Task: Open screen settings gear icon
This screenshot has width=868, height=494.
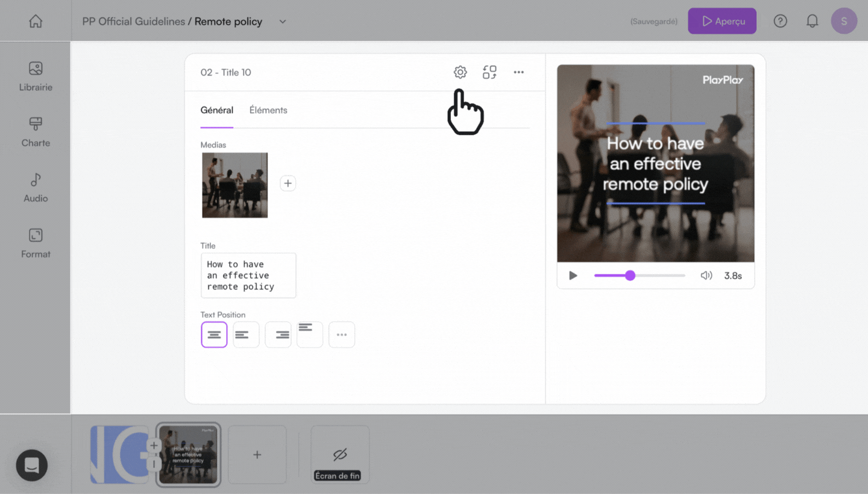Action: tap(460, 72)
